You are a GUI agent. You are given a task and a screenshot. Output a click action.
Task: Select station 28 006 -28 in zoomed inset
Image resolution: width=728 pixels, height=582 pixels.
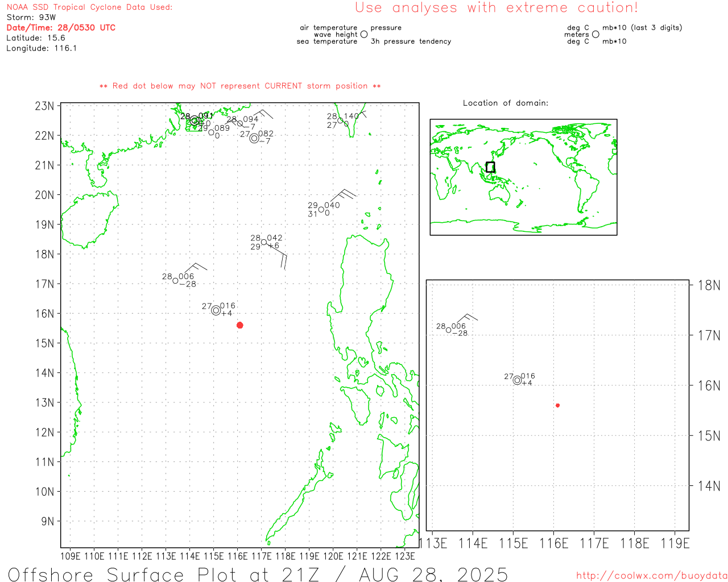(x=449, y=330)
